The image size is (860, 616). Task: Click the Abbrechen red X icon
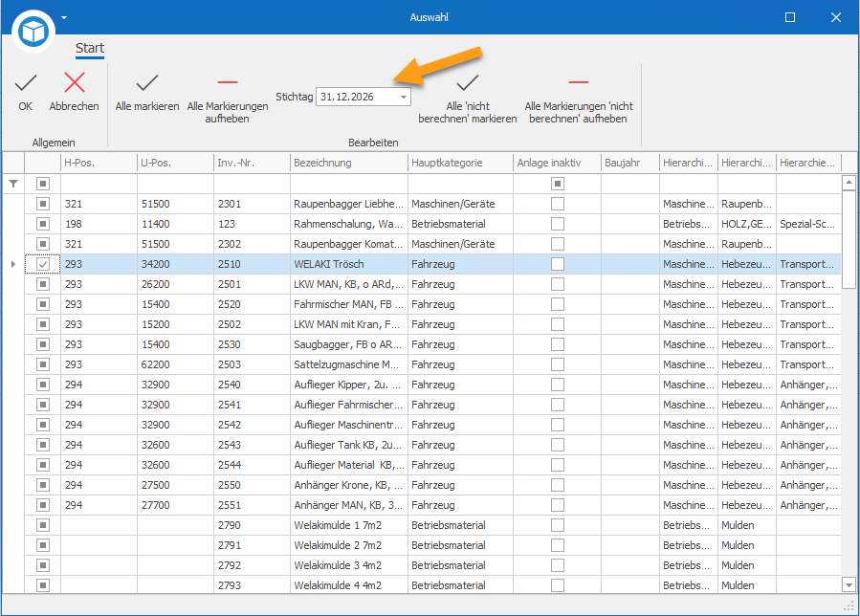pyautogui.click(x=74, y=83)
